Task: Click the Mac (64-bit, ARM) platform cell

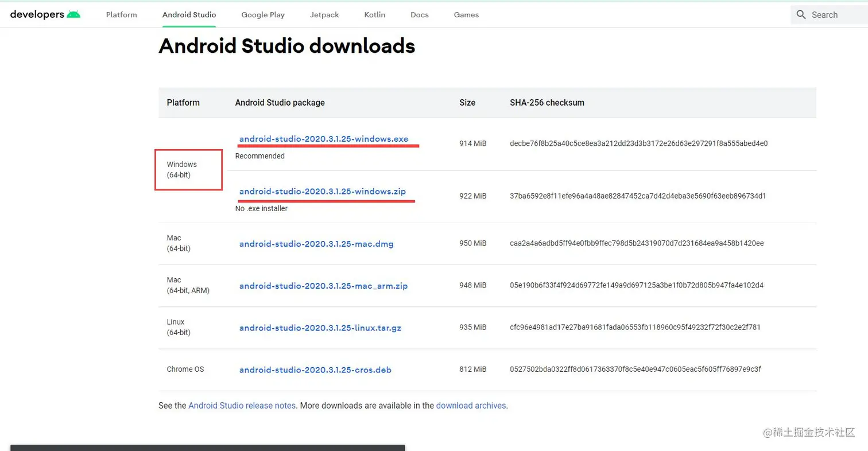Action: 188,285
